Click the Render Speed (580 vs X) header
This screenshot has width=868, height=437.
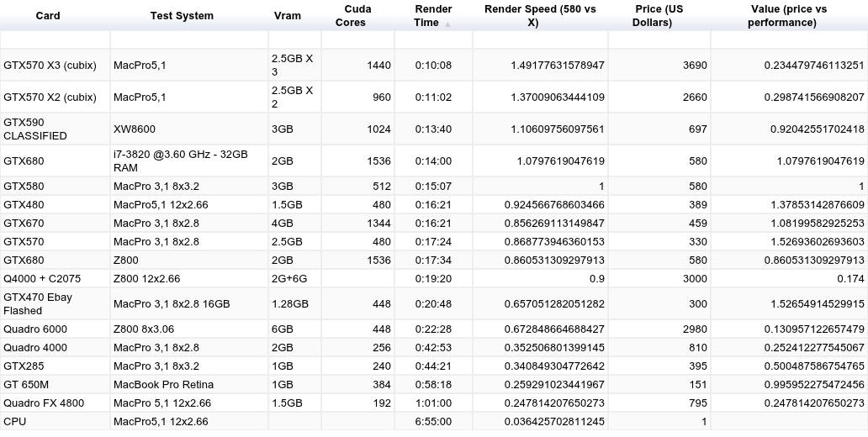tap(540, 15)
